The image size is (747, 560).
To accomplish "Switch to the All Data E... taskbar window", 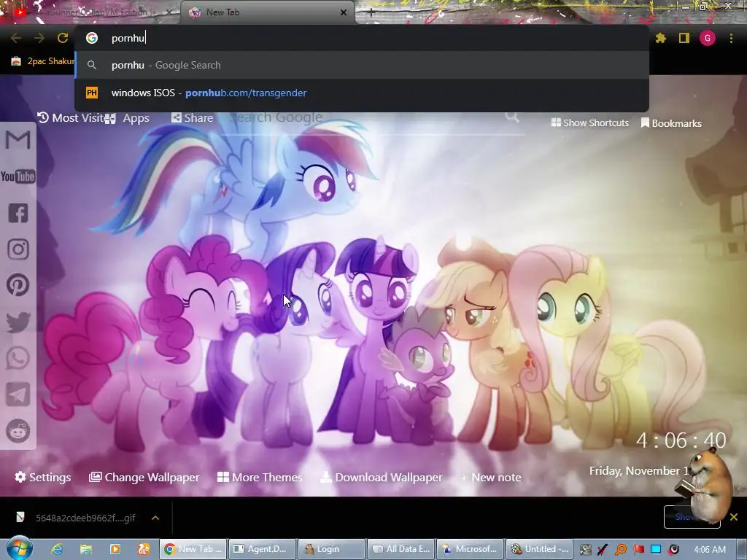I will 401,549.
